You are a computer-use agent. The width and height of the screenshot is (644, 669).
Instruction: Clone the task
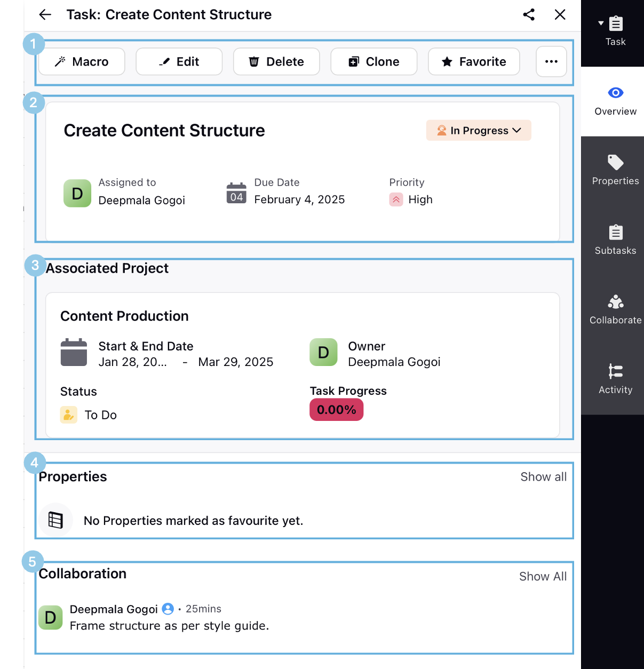[x=374, y=62]
